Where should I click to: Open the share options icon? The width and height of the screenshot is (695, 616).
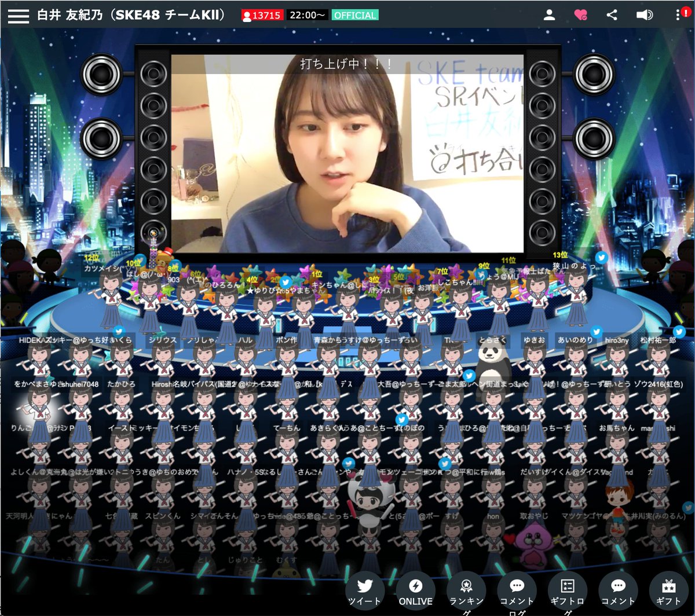(x=612, y=16)
